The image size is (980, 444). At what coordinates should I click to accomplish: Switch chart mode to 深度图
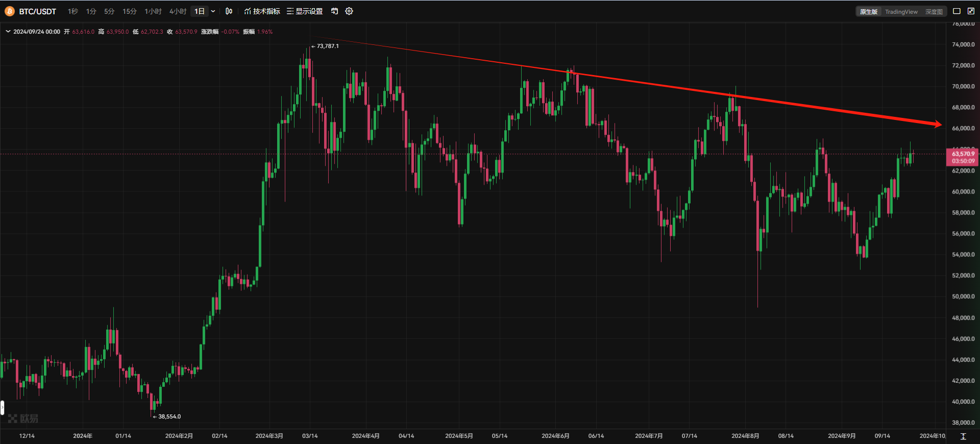point(934,12)
